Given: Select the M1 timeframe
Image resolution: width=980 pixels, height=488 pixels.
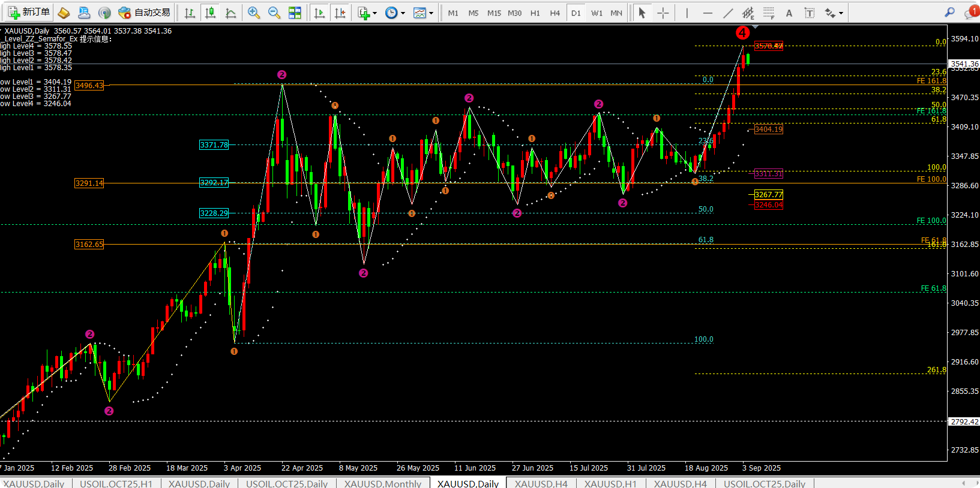Looking at the screenshot, I should pos(453,13).
